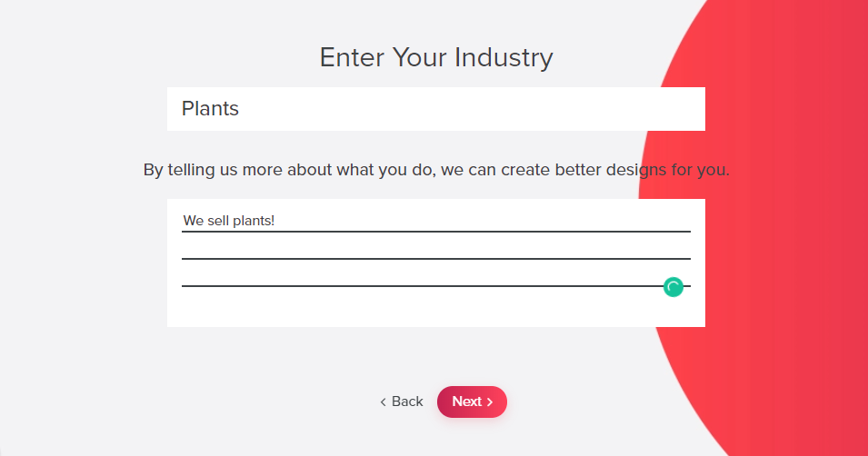The image size is (868, 456).
Task: Go back using the Back link text
Action: (x=407, y=401)
